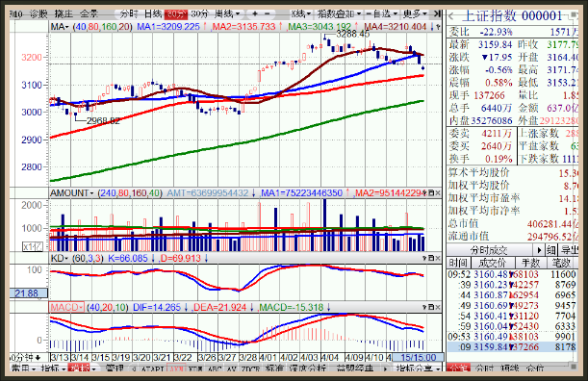Viewport: 588px width, 381px height.
Task: Click the 2968.82 low price label
Action: pyautogui.click(x=103, y=121)
